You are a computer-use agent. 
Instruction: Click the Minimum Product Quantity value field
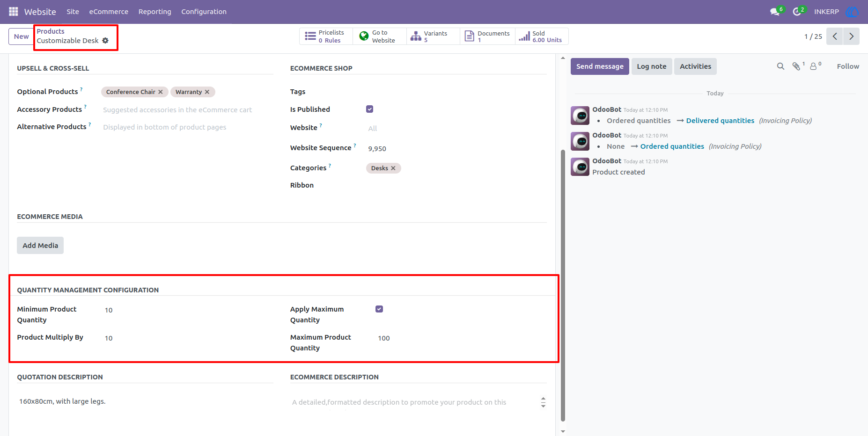(x=187, y=310)
